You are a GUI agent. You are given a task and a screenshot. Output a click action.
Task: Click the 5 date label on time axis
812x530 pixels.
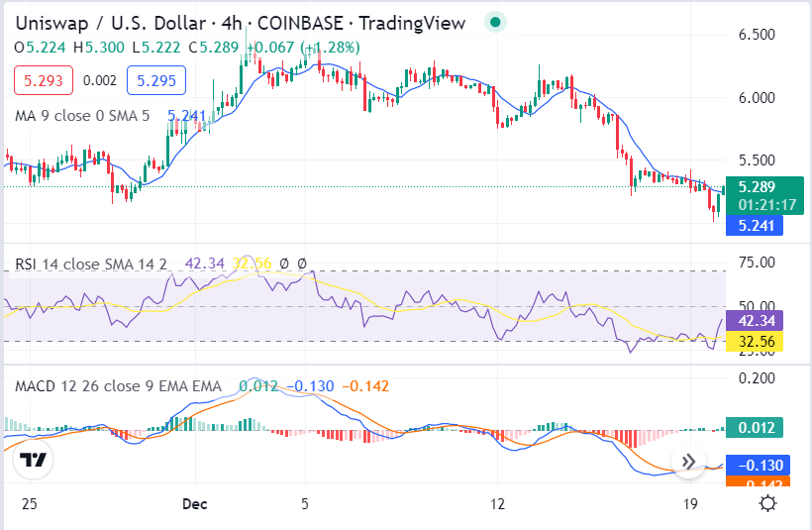tap(305, 503)
